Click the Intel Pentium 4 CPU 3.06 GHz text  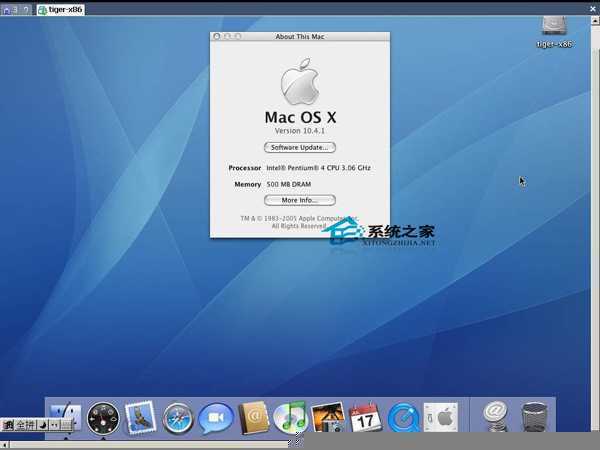point(318,168)
